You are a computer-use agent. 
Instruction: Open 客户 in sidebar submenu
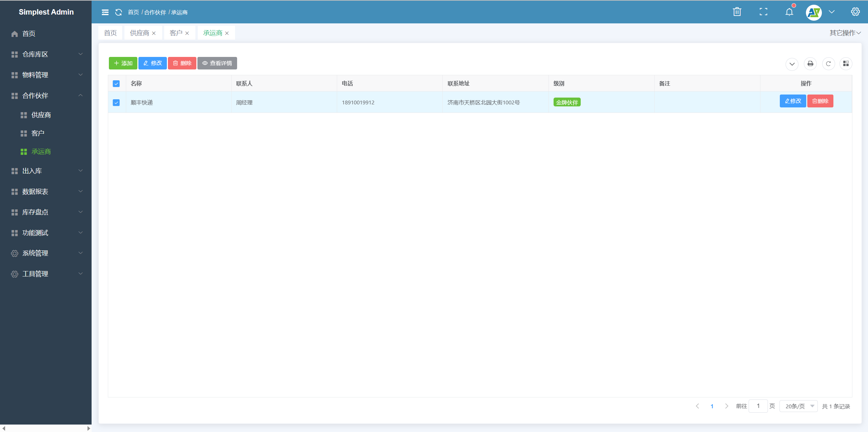click(38, 133)
